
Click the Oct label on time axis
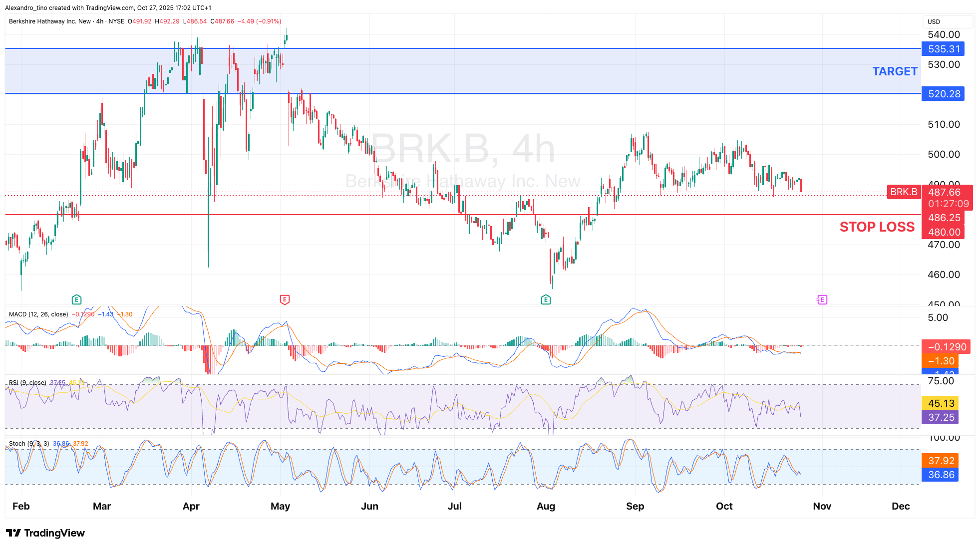click(724, 506)
